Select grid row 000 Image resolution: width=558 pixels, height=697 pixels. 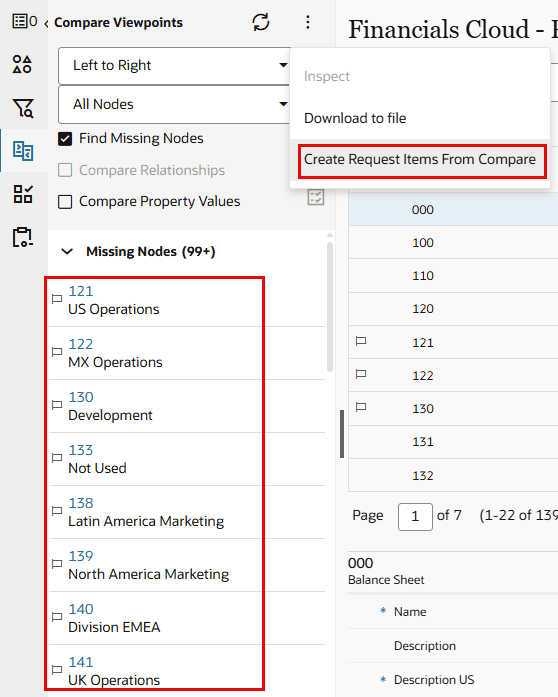pos(453,209)
